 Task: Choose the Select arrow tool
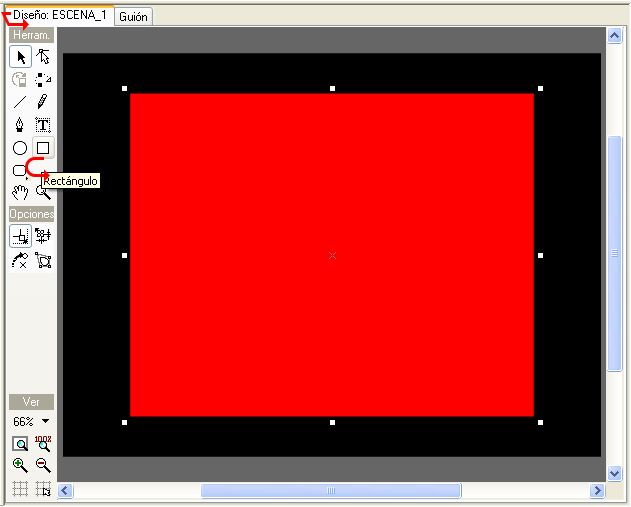[21, 57]
